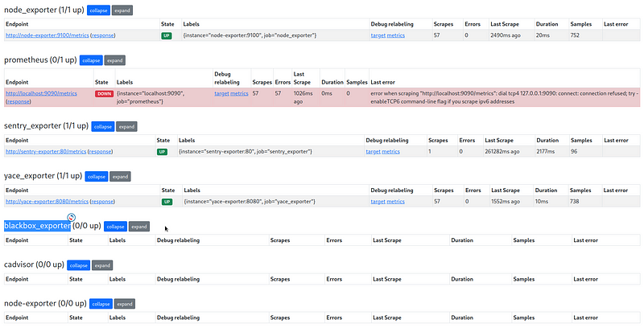Collapse the prometheus target group
This screenshot has width=644, height=336.
pyautogui.click(x=91, y=60)
